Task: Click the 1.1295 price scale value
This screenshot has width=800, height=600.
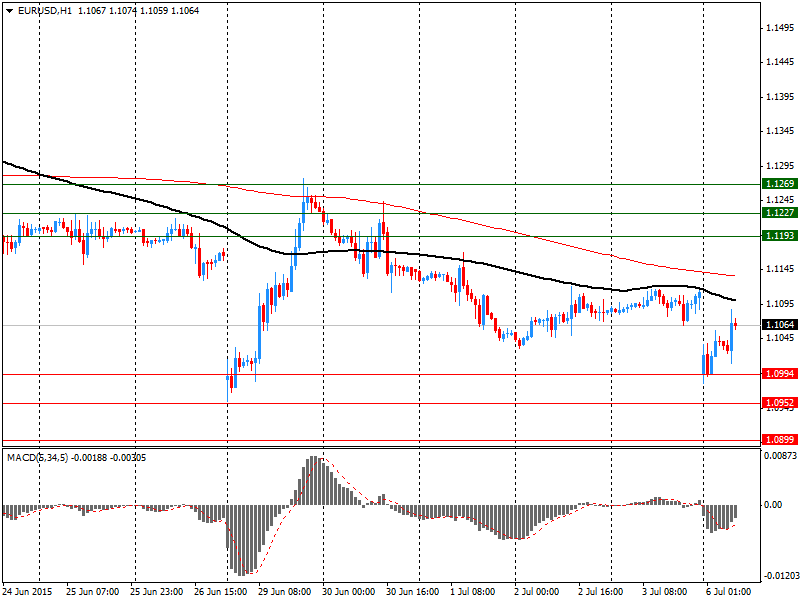Action: tap(780, 166)
